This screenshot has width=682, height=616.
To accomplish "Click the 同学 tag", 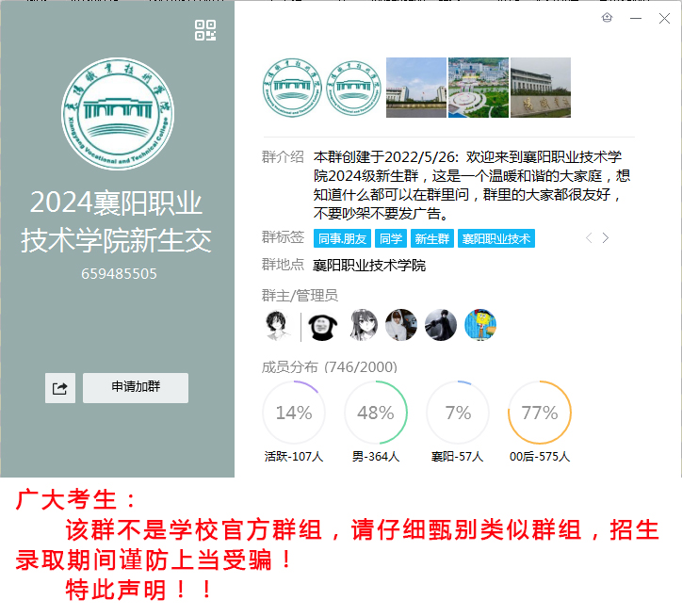I will tap(391, 238).
